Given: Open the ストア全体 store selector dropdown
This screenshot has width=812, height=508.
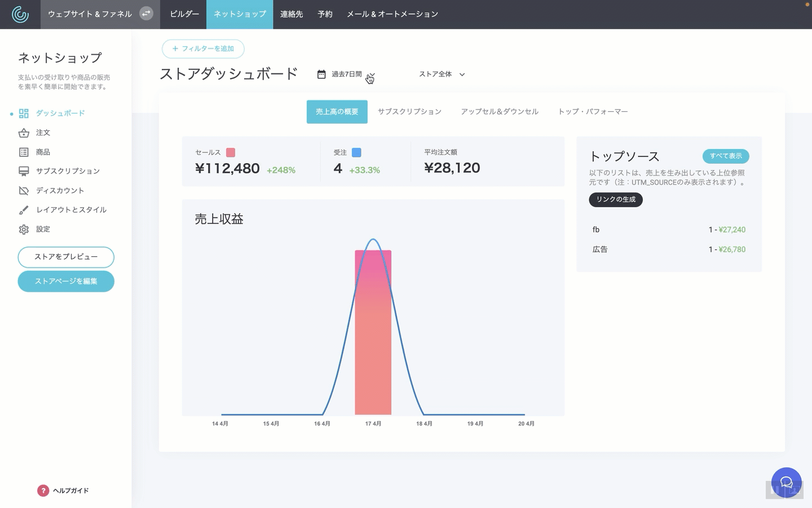Looking at the screenshot, I should click(442, 75).
